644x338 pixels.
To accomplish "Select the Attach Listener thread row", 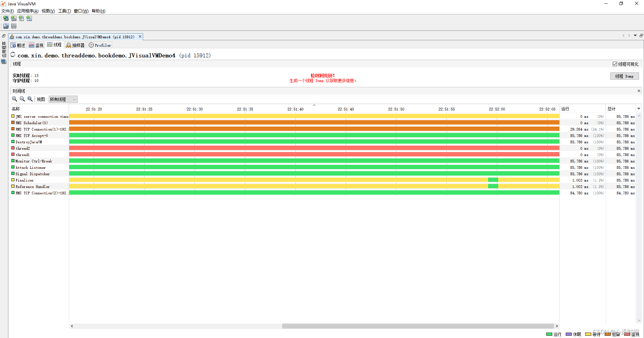I will pyautogui.click(x=323, y=167).
